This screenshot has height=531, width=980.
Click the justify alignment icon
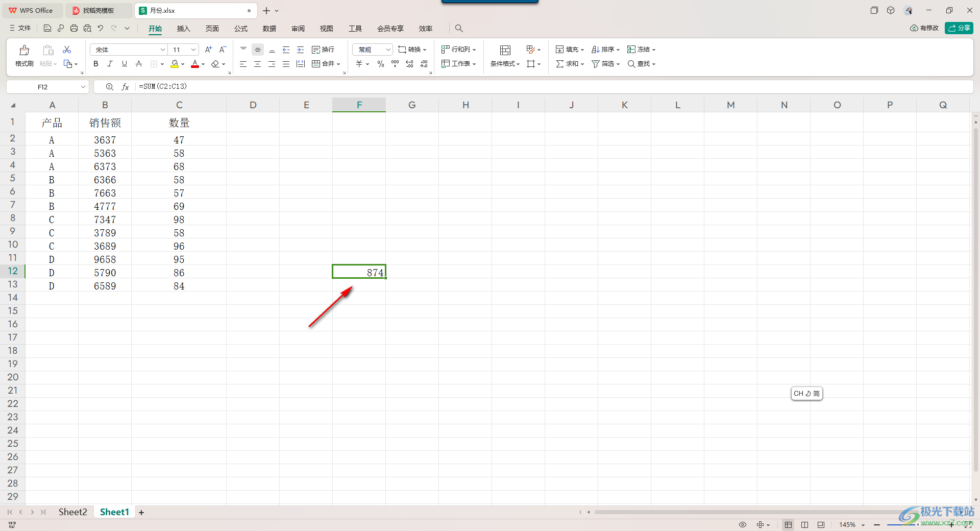(x=286, y=64)
